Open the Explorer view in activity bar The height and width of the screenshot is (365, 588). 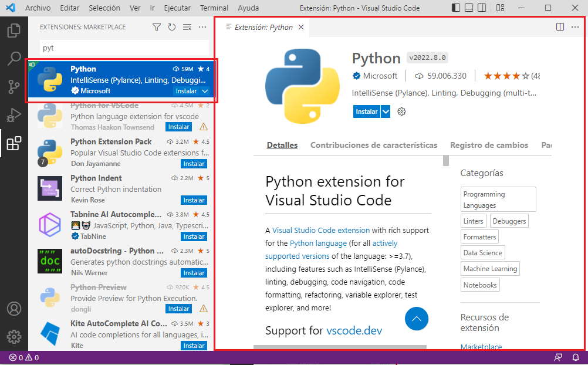click(14, 31)
